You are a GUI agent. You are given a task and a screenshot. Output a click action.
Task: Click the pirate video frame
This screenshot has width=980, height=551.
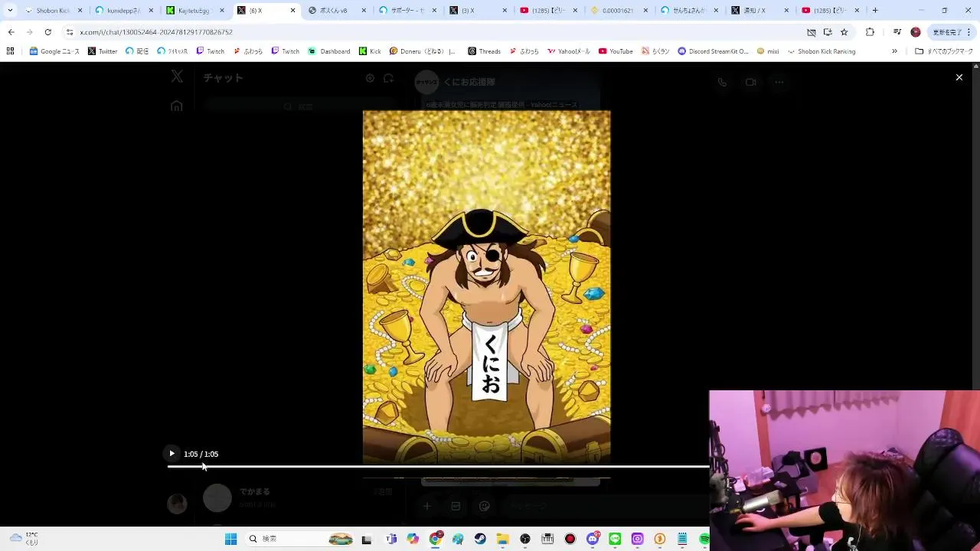[x=486, y=287]
